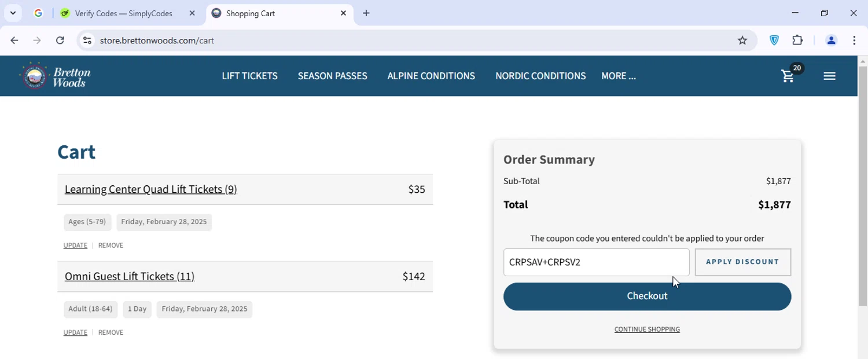This screenshot has height=359, width=868.
Task: Click the browser forward arrow
Action: click(37, 41)
